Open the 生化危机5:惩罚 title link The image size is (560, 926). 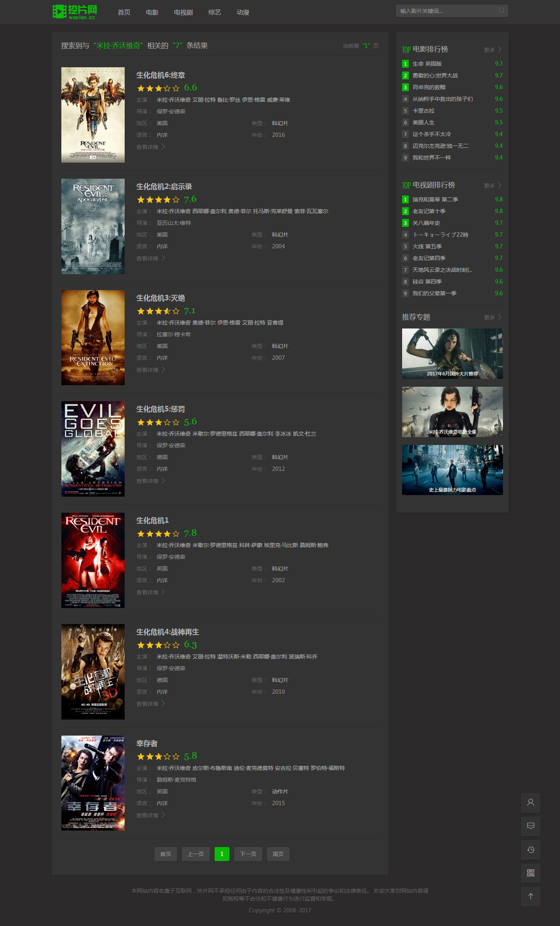[x=161, y=409]
